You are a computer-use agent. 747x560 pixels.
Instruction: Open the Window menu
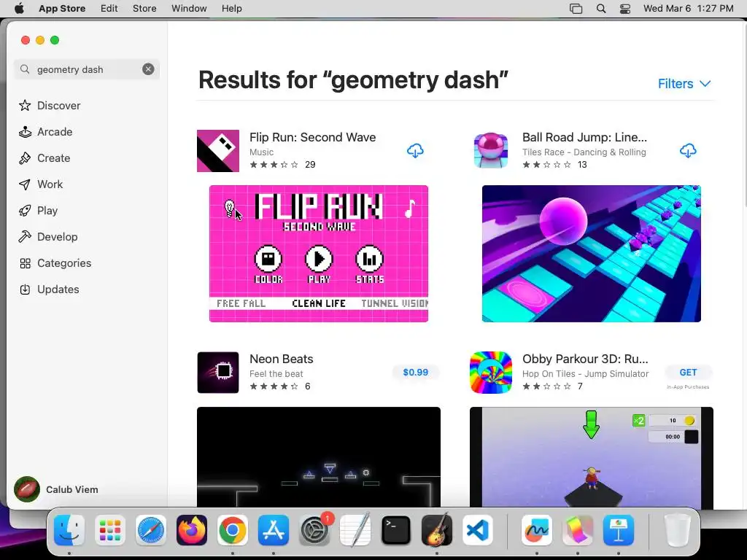coord(189,8)
